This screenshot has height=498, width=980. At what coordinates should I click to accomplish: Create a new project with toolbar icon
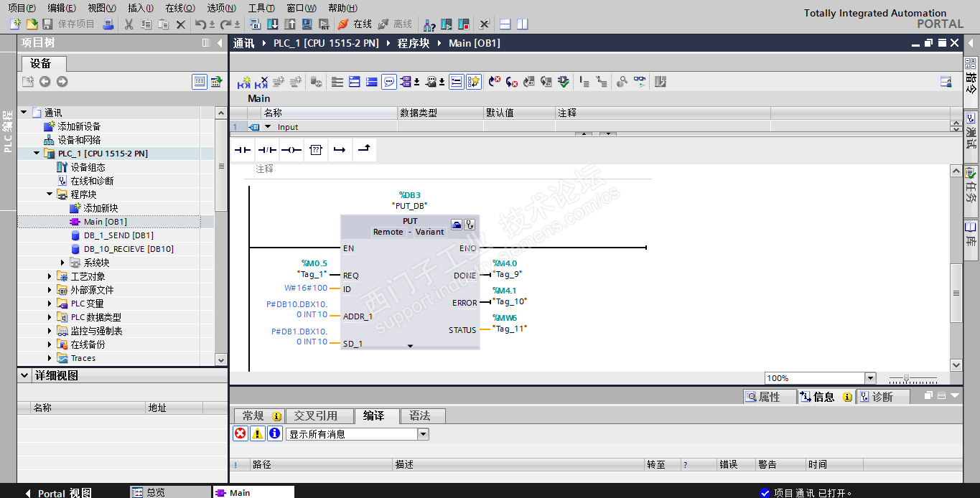[16, 24]
